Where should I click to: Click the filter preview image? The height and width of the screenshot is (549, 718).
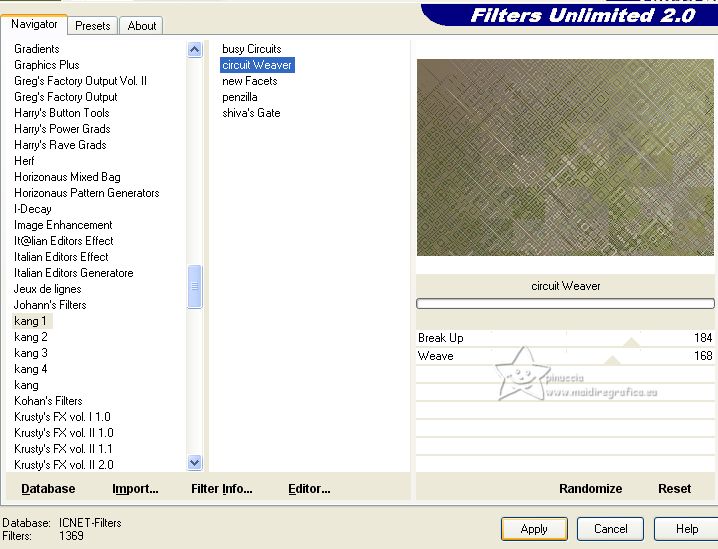click(x=565, y=157)
